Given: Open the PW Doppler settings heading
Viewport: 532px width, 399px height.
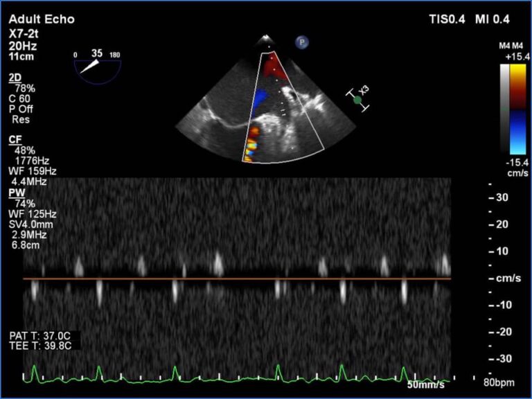Looking at the screenshot, I should [16, 191].
